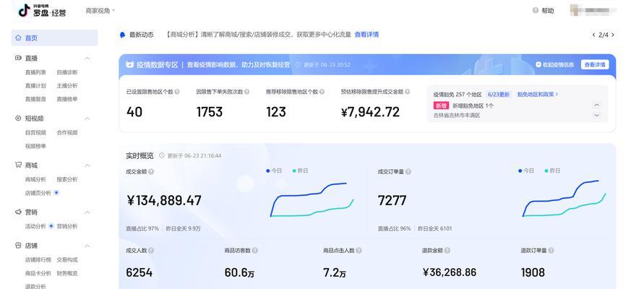Viewport: 644px width, 289px height.
Task: Collapse the 直播 sidebar section
Action: pos(87,59)
